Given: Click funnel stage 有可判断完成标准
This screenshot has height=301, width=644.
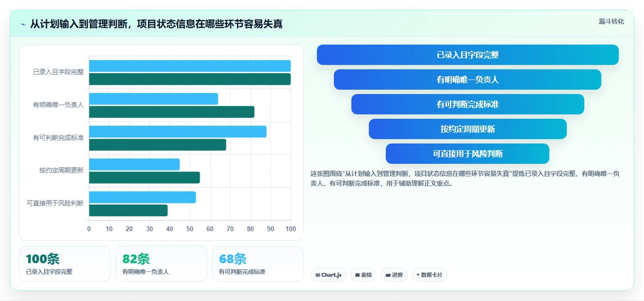Looking at the screenshot, I should click(x=468, y=104).
